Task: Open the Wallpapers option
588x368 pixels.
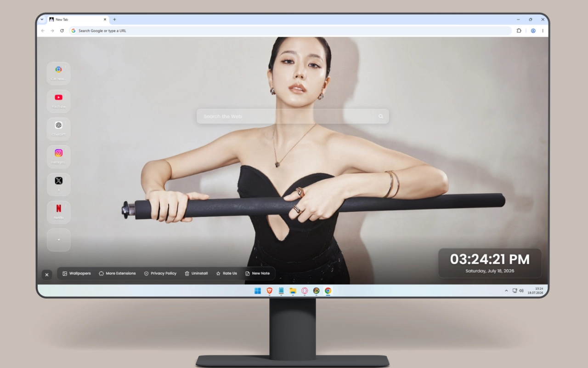Action: coord(77,273)
